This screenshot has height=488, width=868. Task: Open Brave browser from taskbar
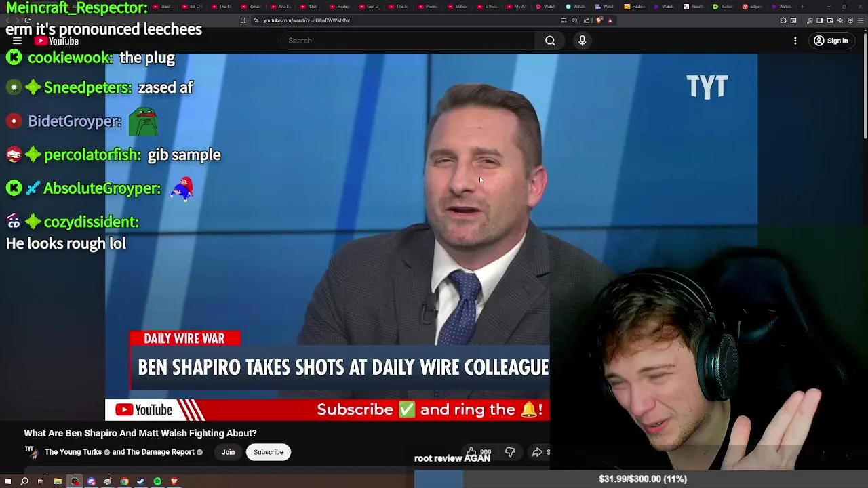click(x=174, y=481)
